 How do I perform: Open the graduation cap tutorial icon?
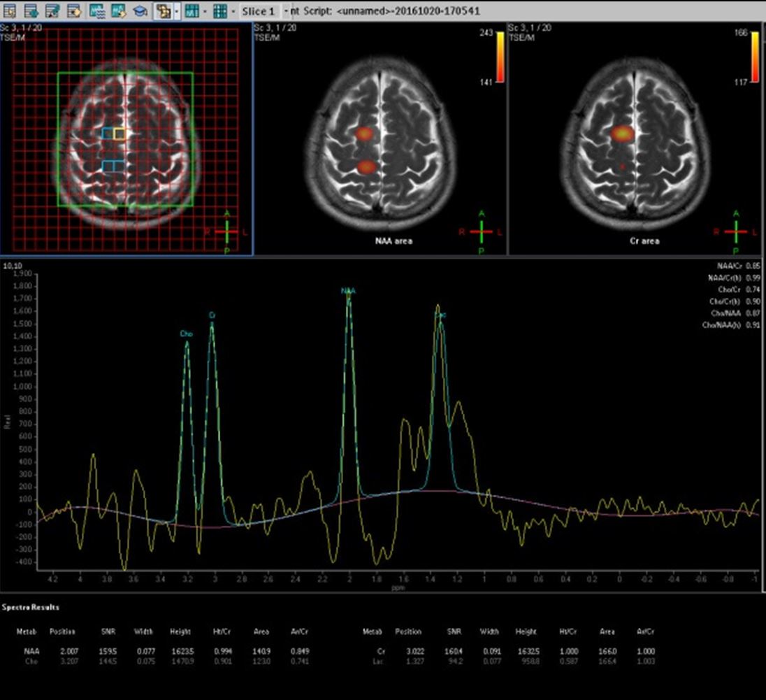140,10
